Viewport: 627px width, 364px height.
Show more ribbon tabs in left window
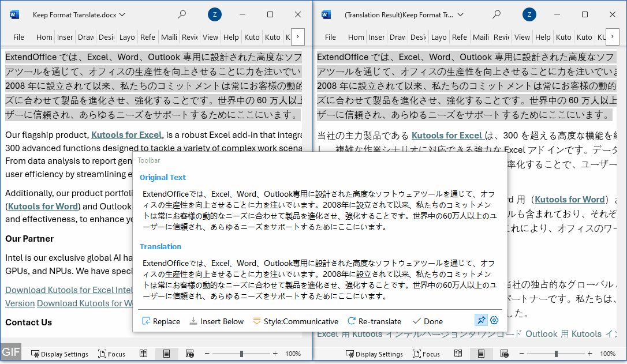(297, 37)
